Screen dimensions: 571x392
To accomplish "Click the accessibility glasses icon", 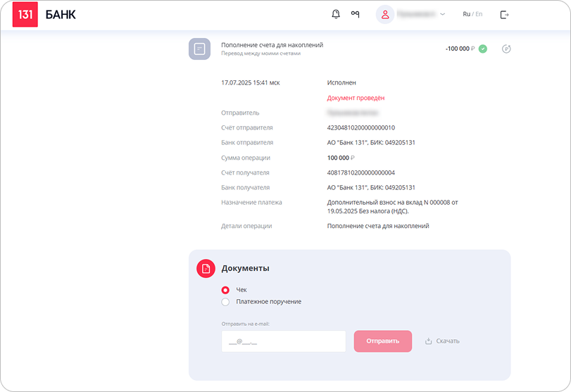I will 356,14.
